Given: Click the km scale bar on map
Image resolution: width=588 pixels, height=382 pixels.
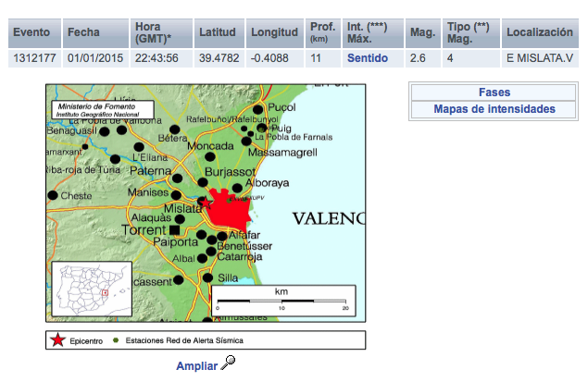Looking at the screenshot, I should point(283,301).
